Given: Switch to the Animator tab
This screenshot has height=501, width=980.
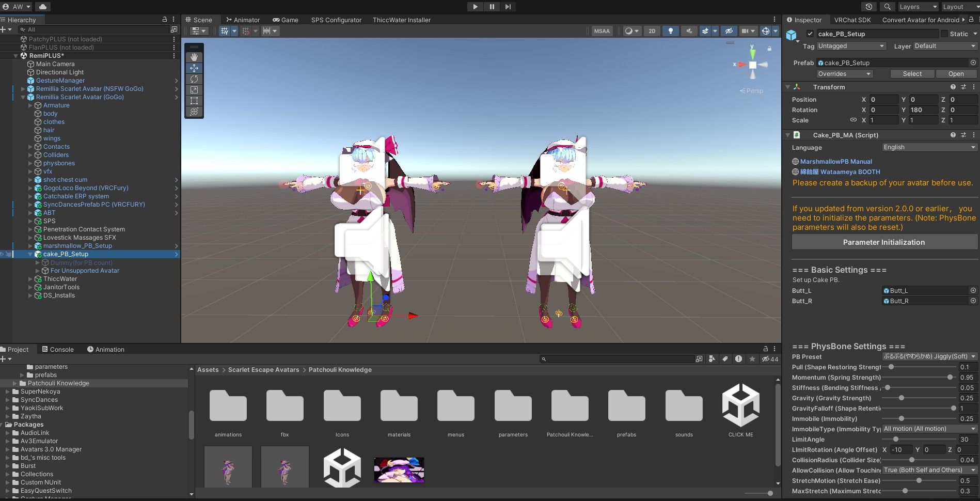Looking at the screenshot, I should [x=243, y=20].
